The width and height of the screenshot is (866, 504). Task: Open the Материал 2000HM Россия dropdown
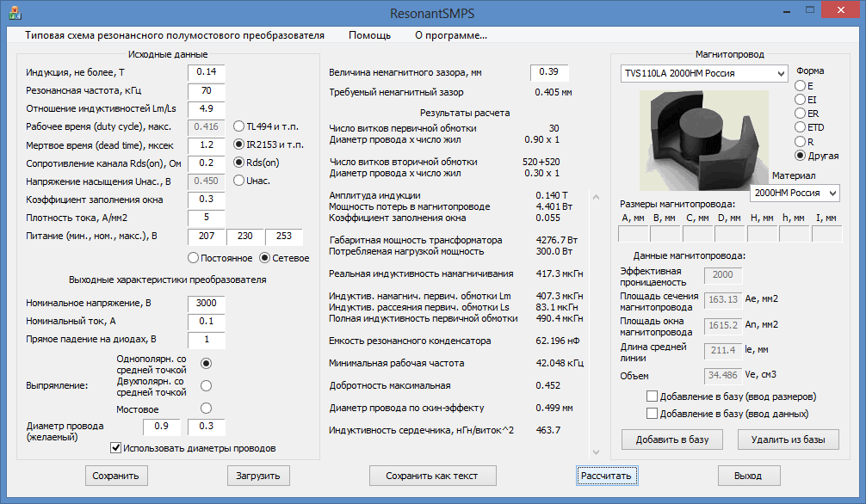coord(795,193)
